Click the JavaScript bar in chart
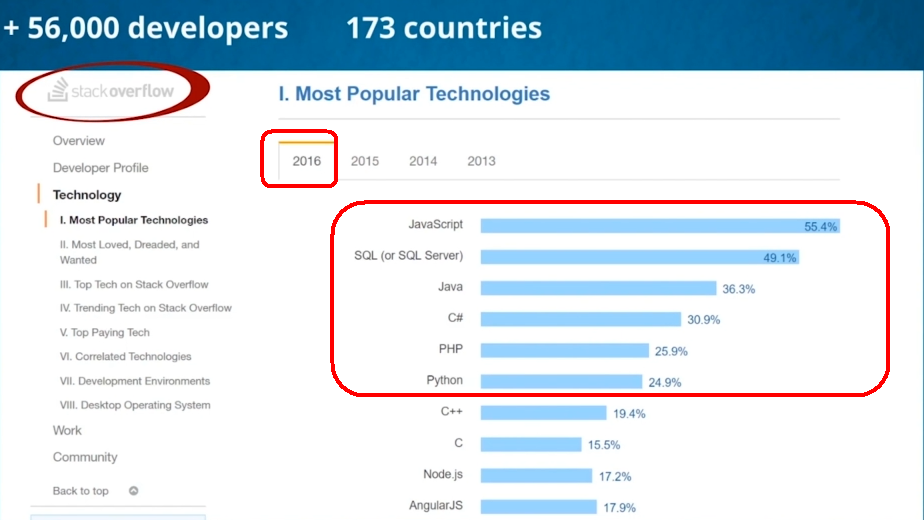The image size is (924, 520). tap(660, 226)
